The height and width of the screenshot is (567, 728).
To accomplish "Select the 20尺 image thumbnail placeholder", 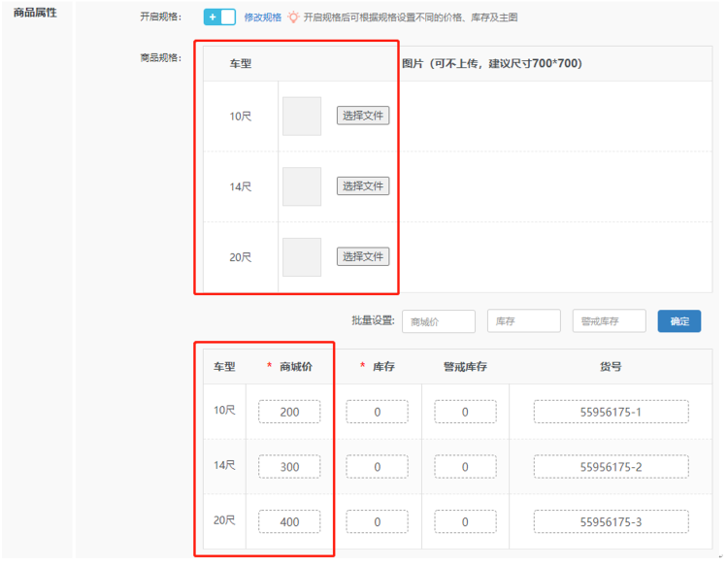I will pyautogui.click(x=301, y=257).
